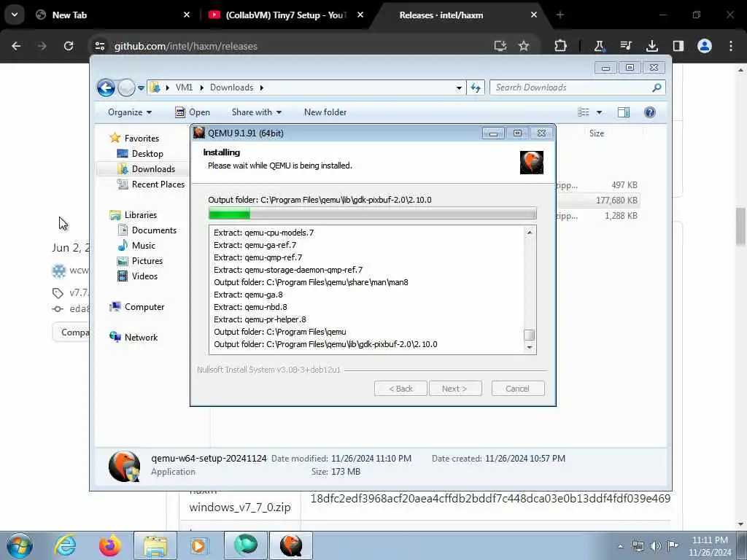Viewport: 747px width, 560px height.
Task: Open Chrome profile avatar
Action: (x=704, y=46)
